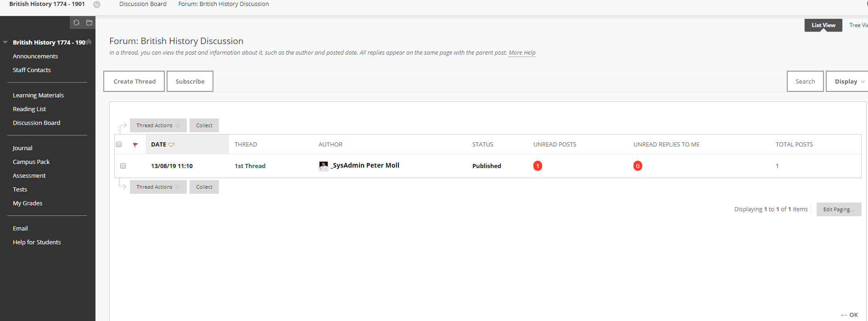Click the SysAdmin Peter Moll avatar picture
The width and height of the screenshot is (868, 321).
tap(324, 166)
